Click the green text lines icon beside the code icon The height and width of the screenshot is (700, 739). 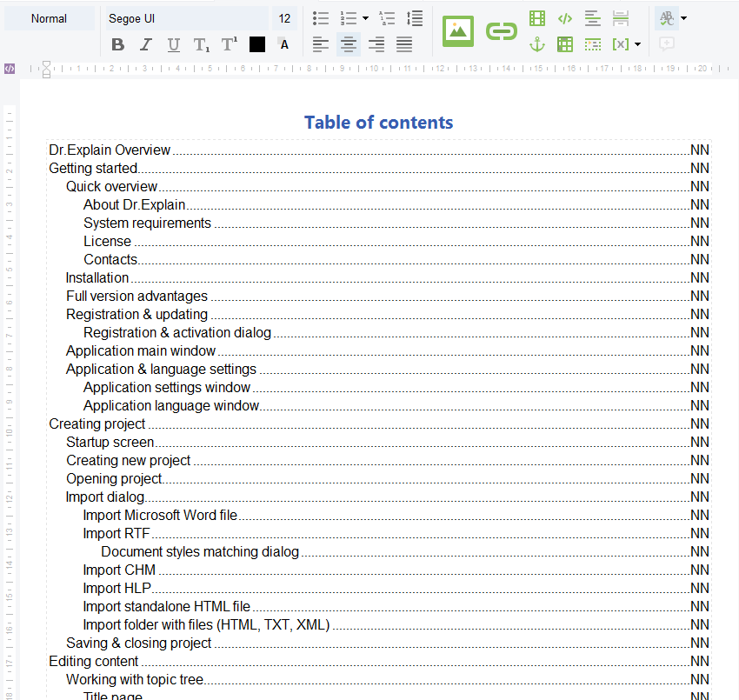click(x=592, y=18)
